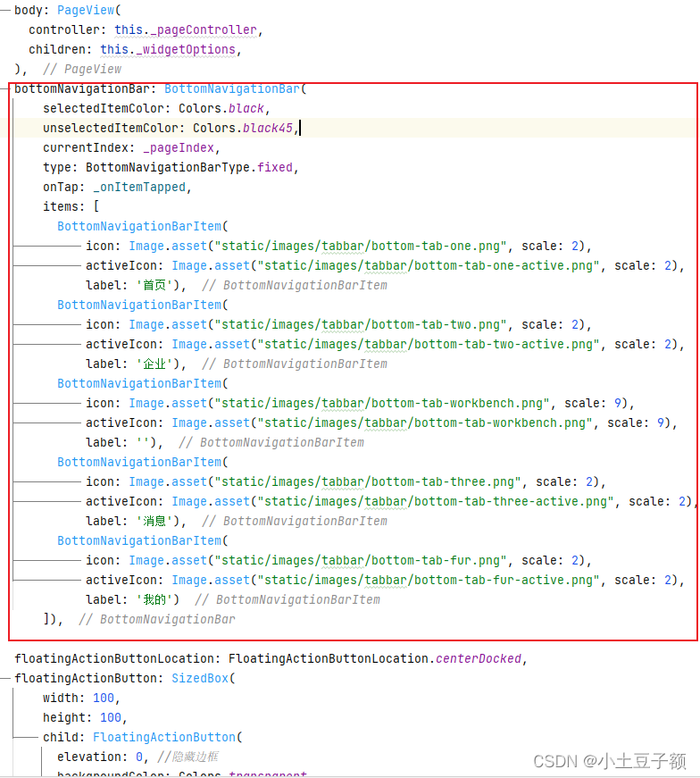
Task: Click the _onItemTapped callback name
Action: (x=139, y=187)
